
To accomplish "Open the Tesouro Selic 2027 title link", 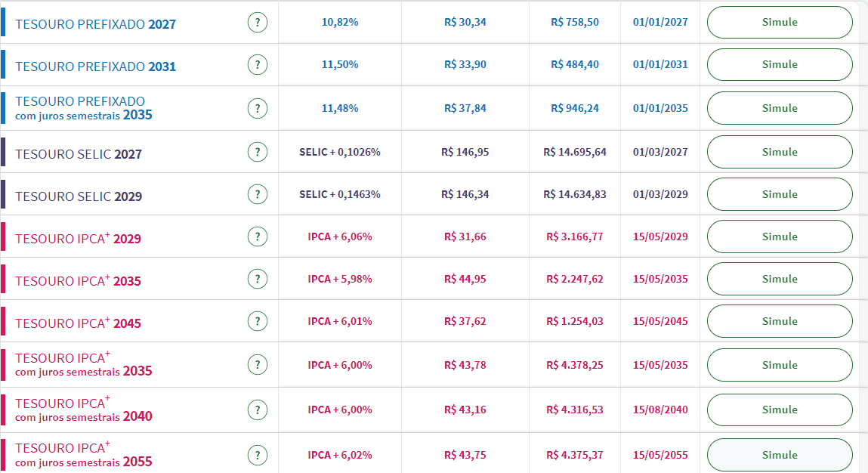I will click(79, 154).
